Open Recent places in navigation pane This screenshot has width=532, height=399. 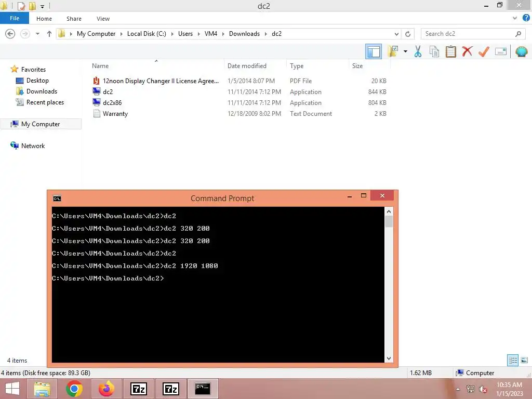pos(45,102)
